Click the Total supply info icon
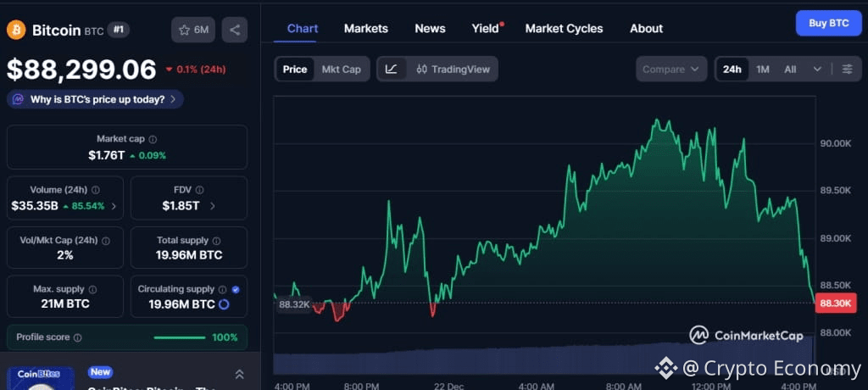Viewport: 868px width, 390px height. click(x=216, y=241)
